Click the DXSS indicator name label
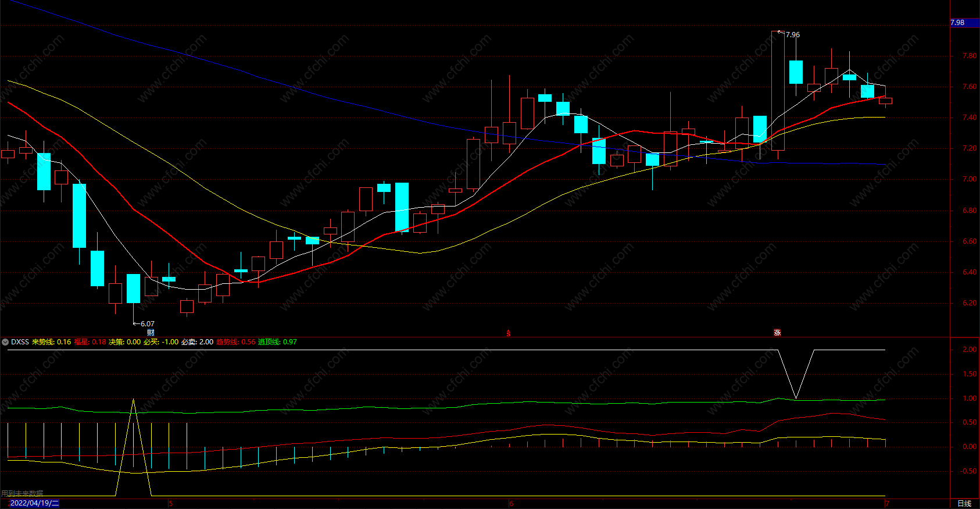The height and width of the screenshot is (509, 980). click(20, 342)
